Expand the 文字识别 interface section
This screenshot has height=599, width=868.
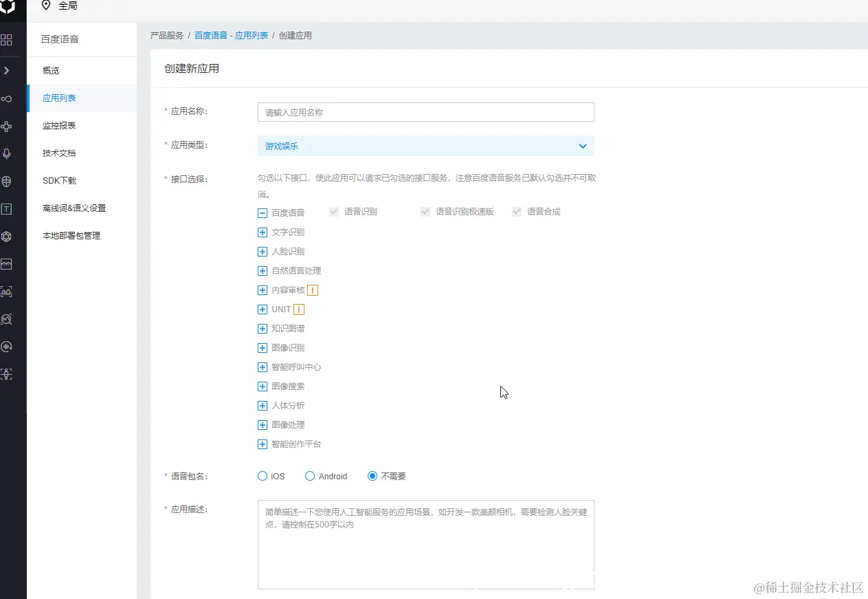click(x=262, y=232)
